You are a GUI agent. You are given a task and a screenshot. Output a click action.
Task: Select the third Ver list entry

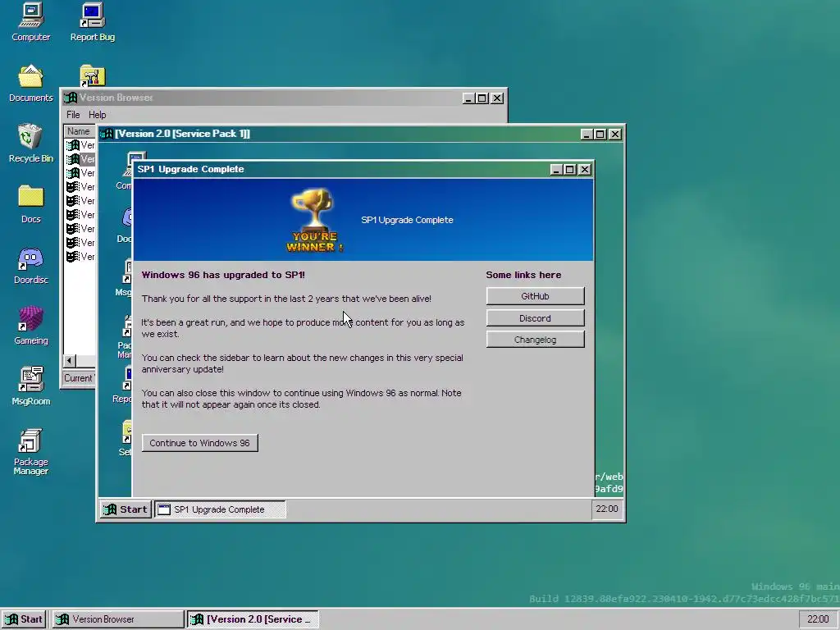pos(80,173)
